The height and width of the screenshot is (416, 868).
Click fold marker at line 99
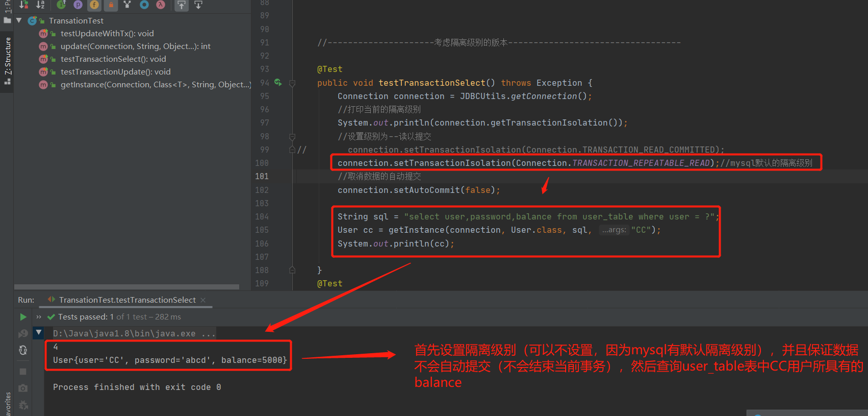pos(292,150)
